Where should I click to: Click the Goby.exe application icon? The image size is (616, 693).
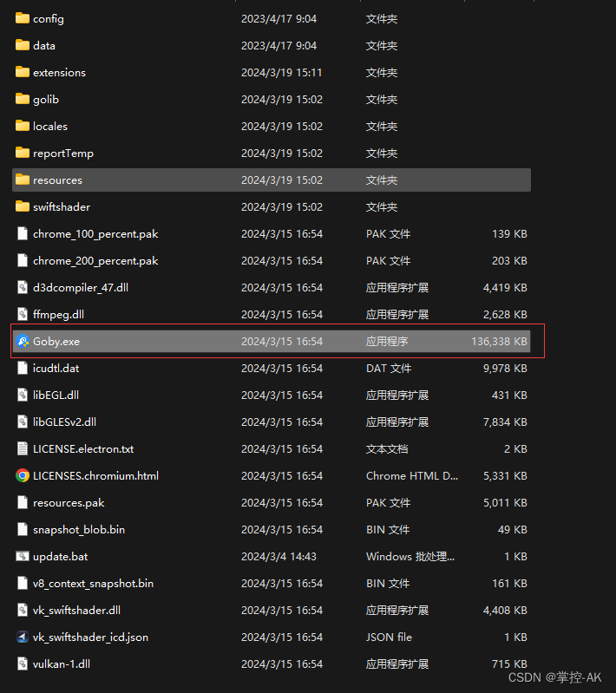(x=23, y=341)
